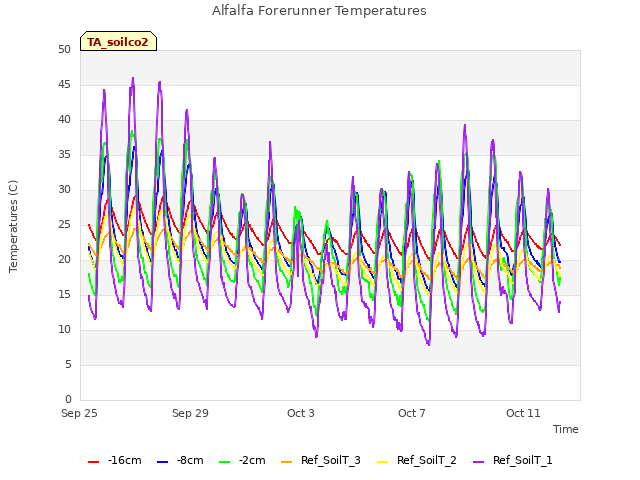The height and width of the screenshot is (480, 640).
Task: Click the yellow Ref_SoilT_2 legend marker
Action: coord(382,462)
